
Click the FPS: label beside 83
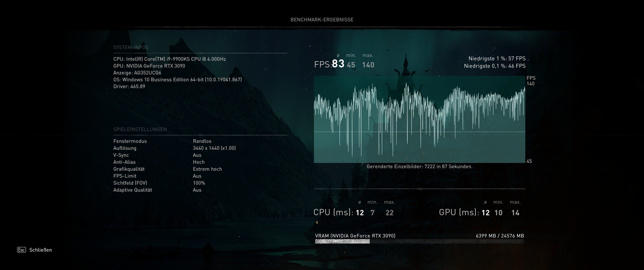pos(323,65)
